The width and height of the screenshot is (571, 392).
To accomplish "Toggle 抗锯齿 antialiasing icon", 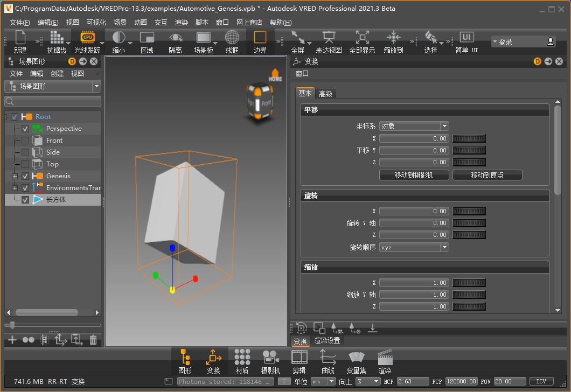I will [x=57, y=42].
